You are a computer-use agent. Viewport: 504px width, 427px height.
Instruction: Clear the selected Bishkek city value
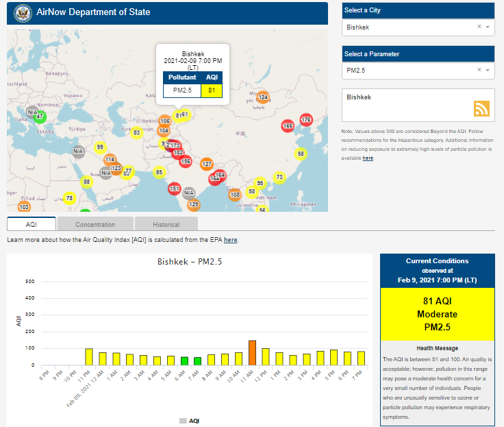coord(479,27)
